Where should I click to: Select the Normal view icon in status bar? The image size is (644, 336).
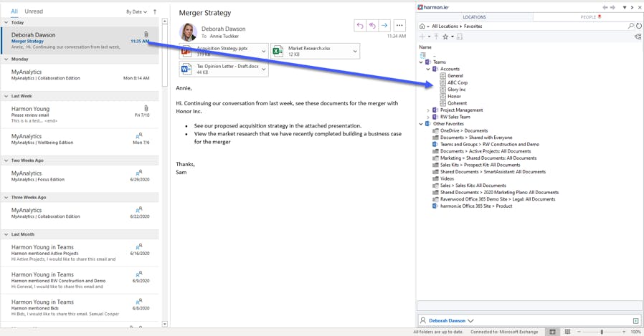[553, 332]
